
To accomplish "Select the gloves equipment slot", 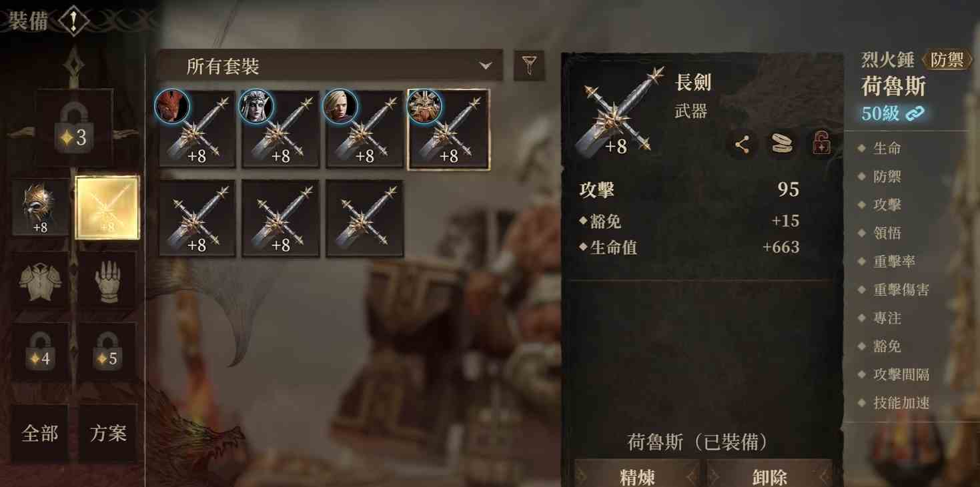I will [107, 282].
